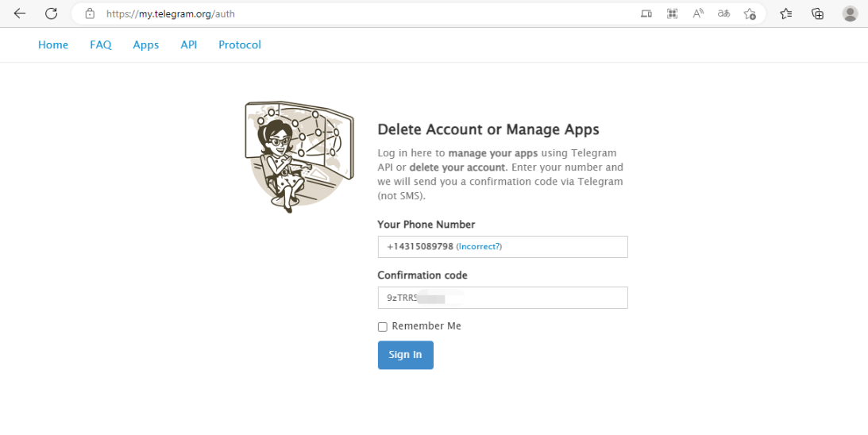Click the blue Sign In button
Image resolution: width=868 pixels, height=435 pixels.
[406, 355]
